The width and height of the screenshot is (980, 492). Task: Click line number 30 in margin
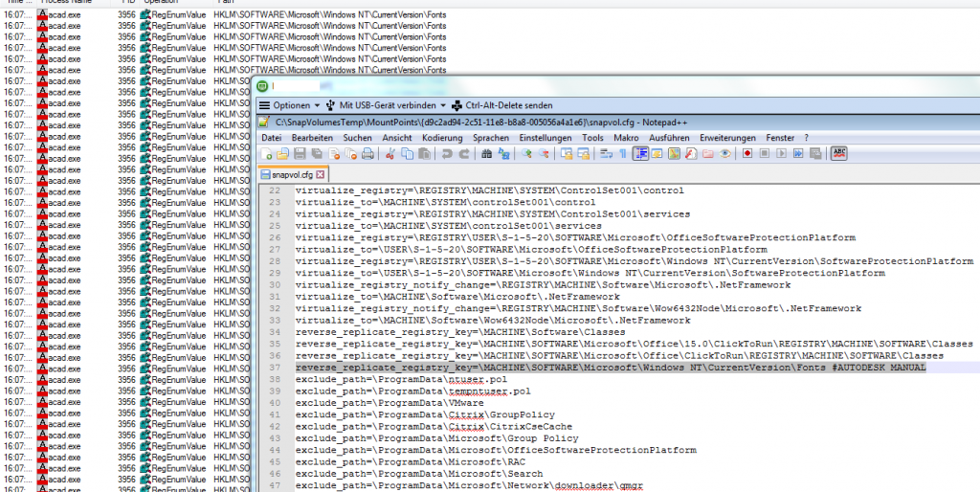pos(275,285)
